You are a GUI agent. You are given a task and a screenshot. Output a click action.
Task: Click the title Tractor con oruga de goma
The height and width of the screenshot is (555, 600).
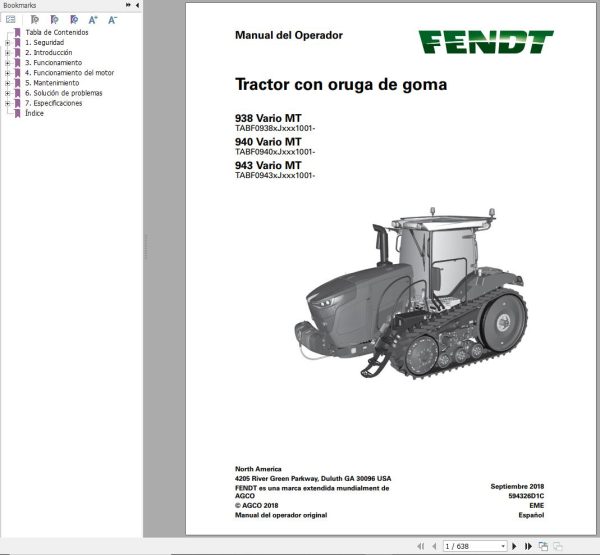click(x=341, y=85)
